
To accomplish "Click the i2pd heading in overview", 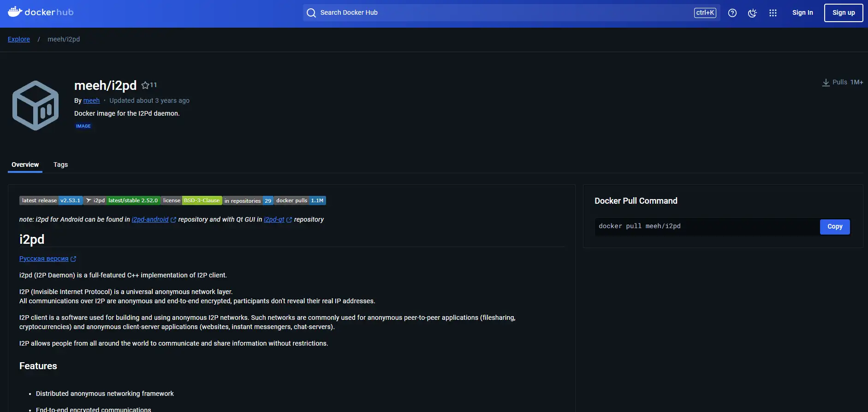I will [32, 239].
